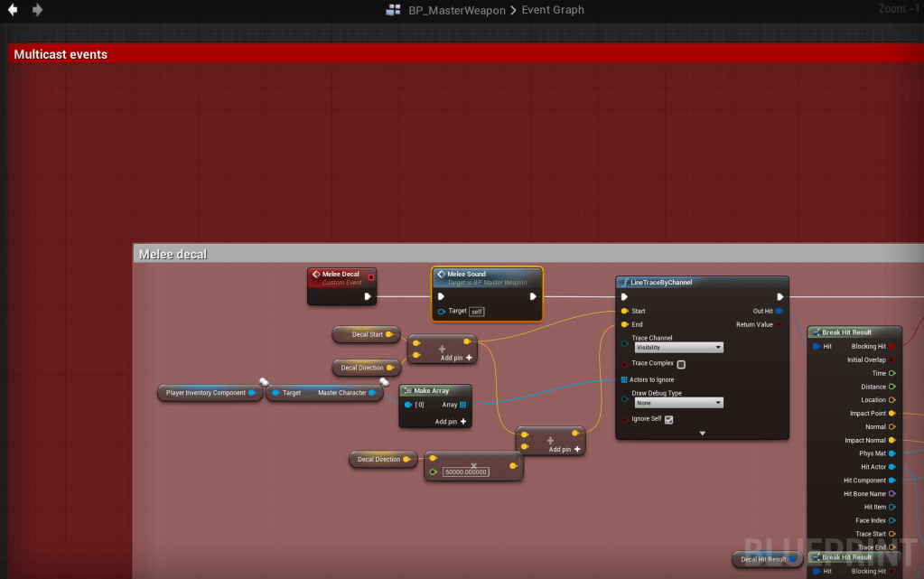Uncheck the Ignore Self checkbox

click(x=668, y=419)
